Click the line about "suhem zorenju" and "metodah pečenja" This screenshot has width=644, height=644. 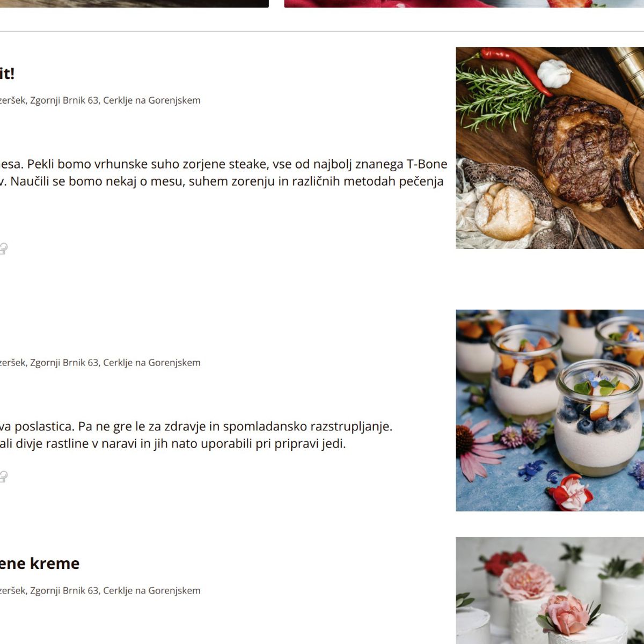click(x=222, y=181)
